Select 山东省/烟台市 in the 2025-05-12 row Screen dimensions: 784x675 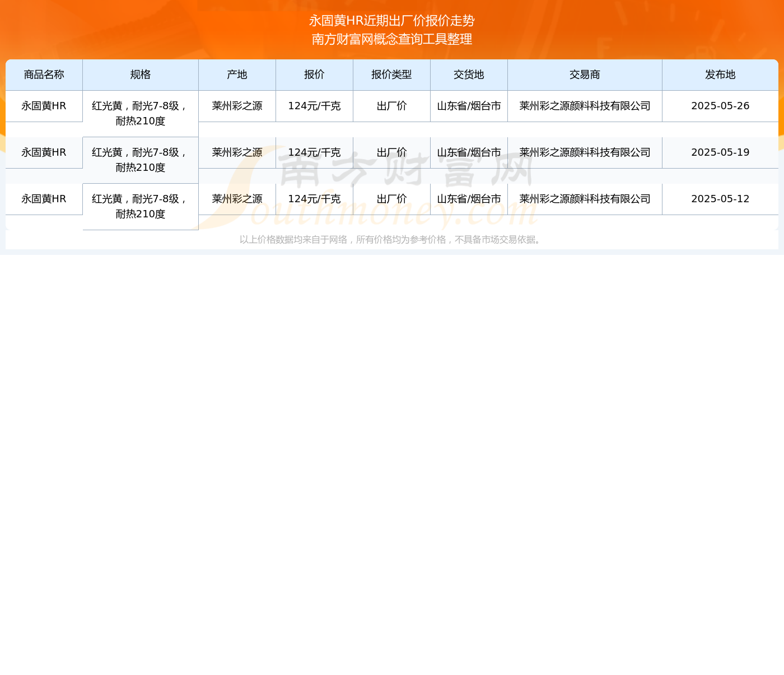pos(469,199)
